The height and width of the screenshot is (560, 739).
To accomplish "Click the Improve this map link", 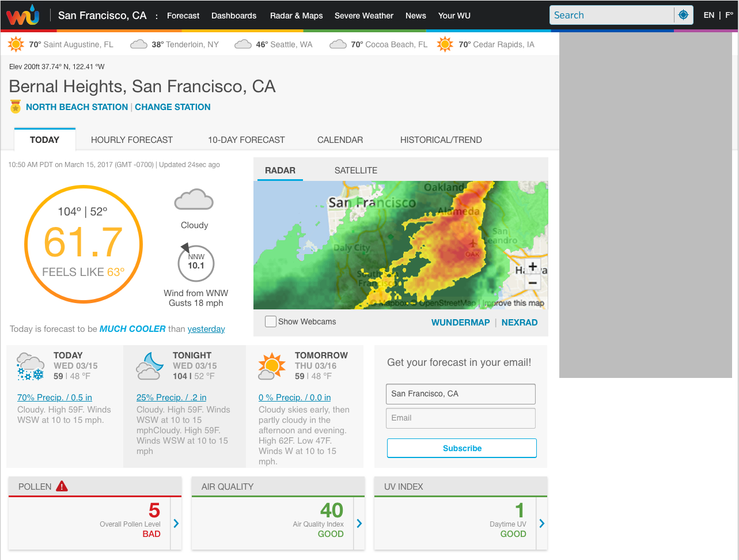I will tap(514, 302).
